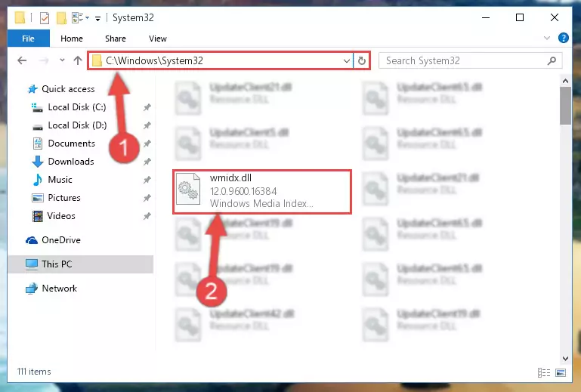Open the recent locations dropdown arrow
The width and height of the screenshot is (581, 392).
[x=62, y=60]
